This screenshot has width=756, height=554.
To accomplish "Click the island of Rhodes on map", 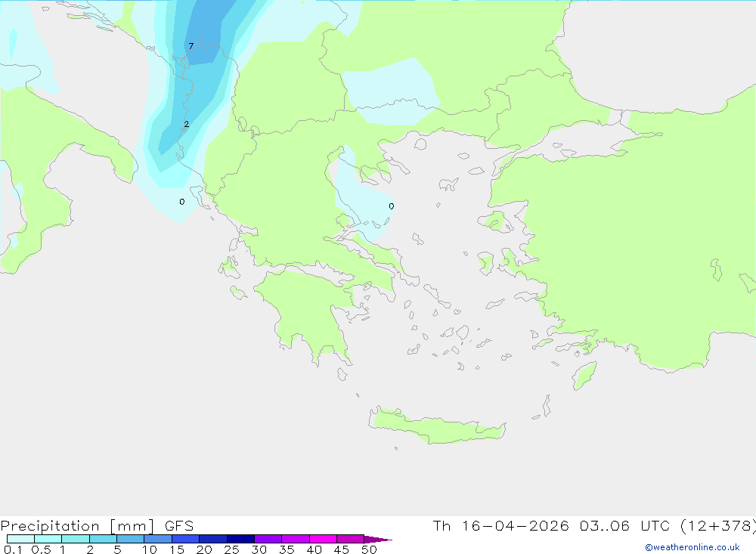I will coord(584,376).
